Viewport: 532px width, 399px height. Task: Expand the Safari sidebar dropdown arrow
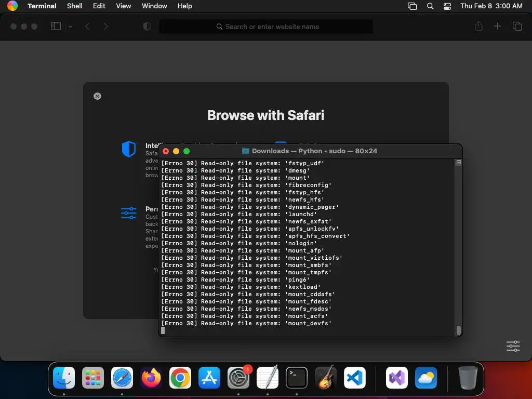70,26
